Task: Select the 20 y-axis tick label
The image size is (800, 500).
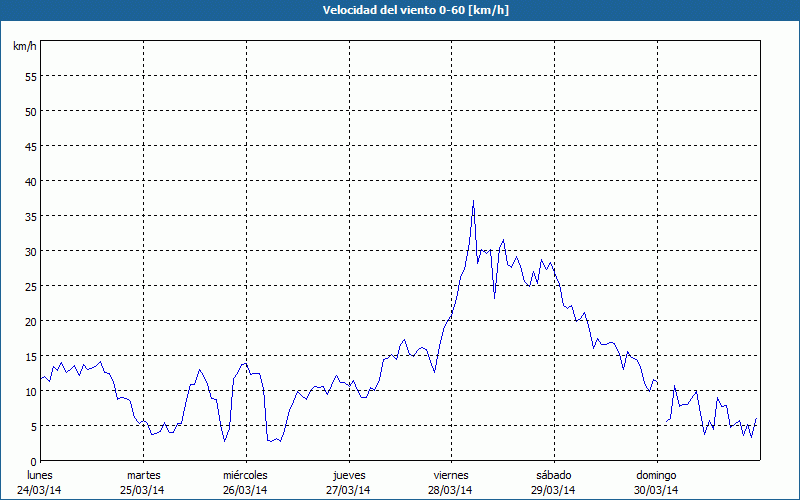Action: click(30, 321)
